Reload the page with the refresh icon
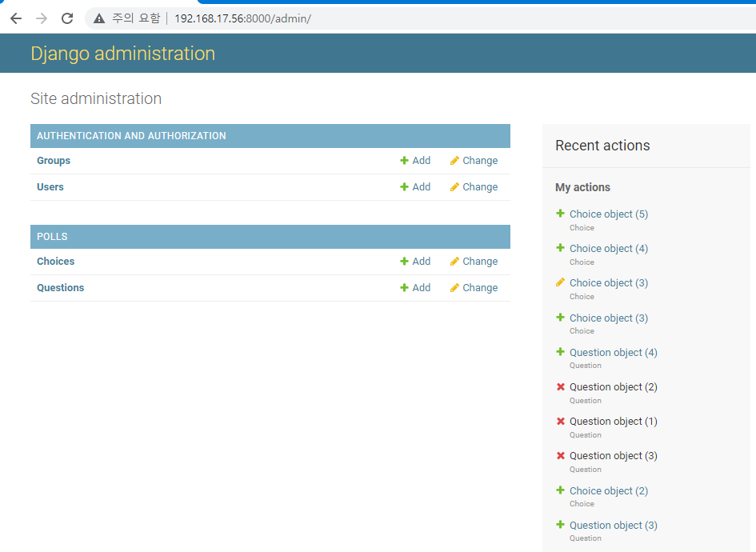This screenshot has width=756, height=552. [x=67, y=18]
